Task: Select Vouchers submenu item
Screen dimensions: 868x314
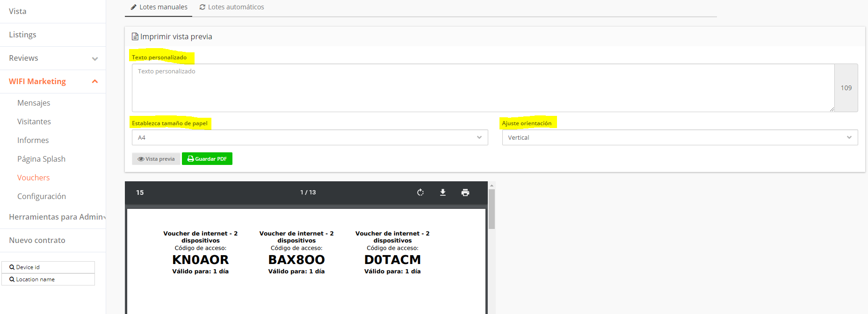Action: [33, 178]
